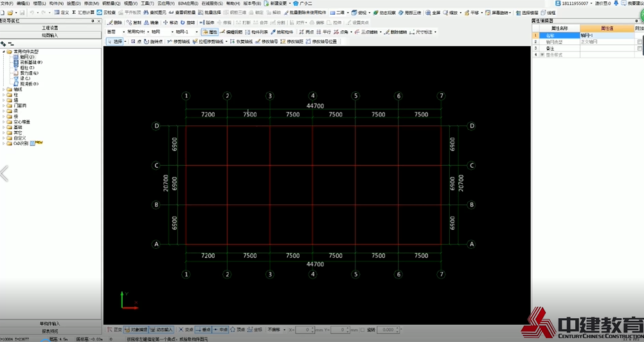
Task: Select the 移动 move tool
Action: pos(170,22)
